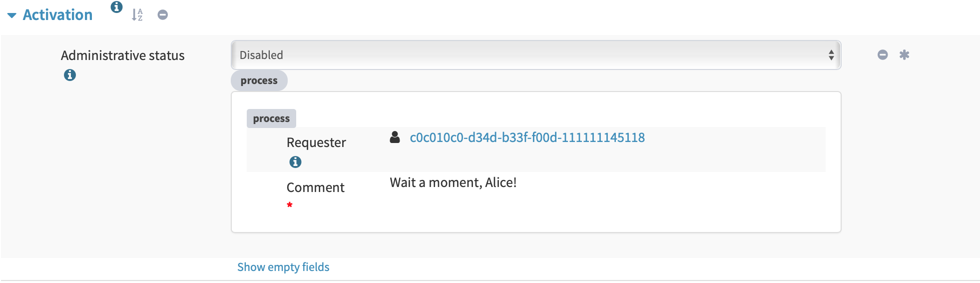Click minus icon in Activation header
The height and width of the screenshot is (283, 980).
[x=162, y=15]
